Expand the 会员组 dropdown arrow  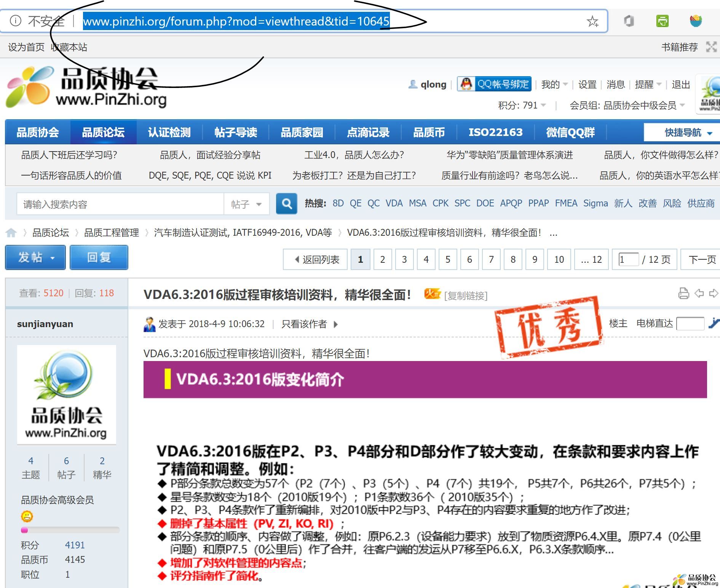(x=682, y=105)
